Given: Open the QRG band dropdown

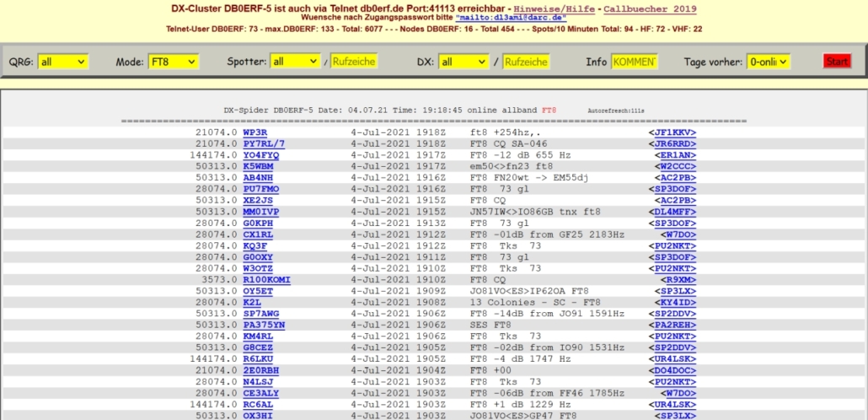Looking at the screenshot, I should (63, 62).
